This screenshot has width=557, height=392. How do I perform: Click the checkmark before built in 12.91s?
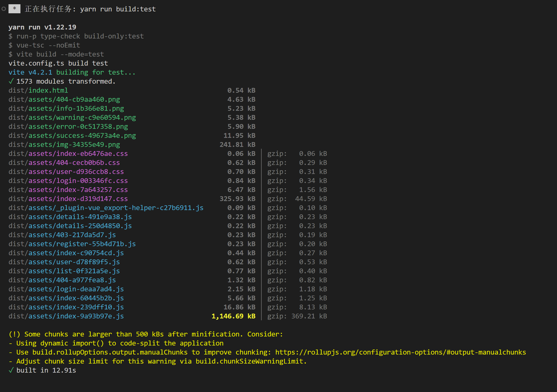pyautogui.click(x=11, y=370)
